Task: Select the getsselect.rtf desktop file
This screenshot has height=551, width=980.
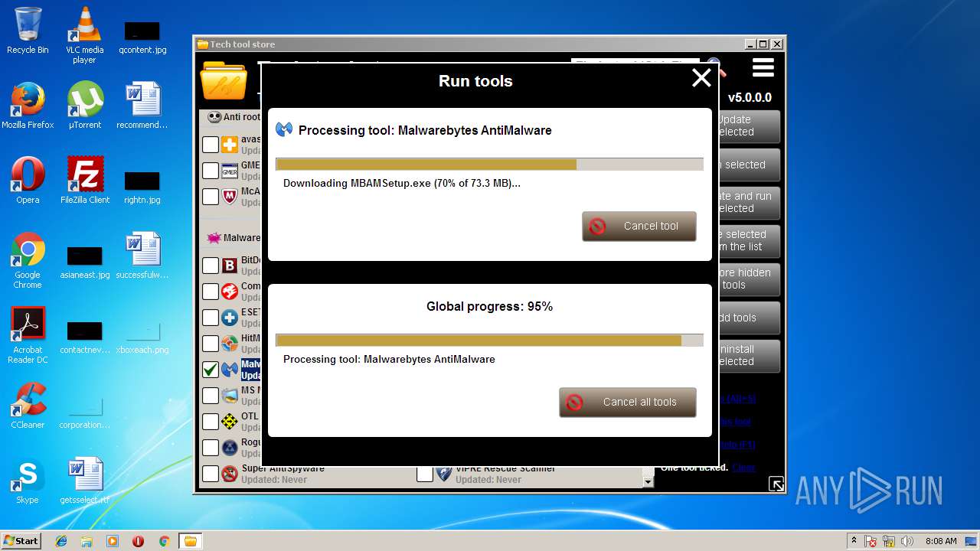Action: click(x=84, y=481)
